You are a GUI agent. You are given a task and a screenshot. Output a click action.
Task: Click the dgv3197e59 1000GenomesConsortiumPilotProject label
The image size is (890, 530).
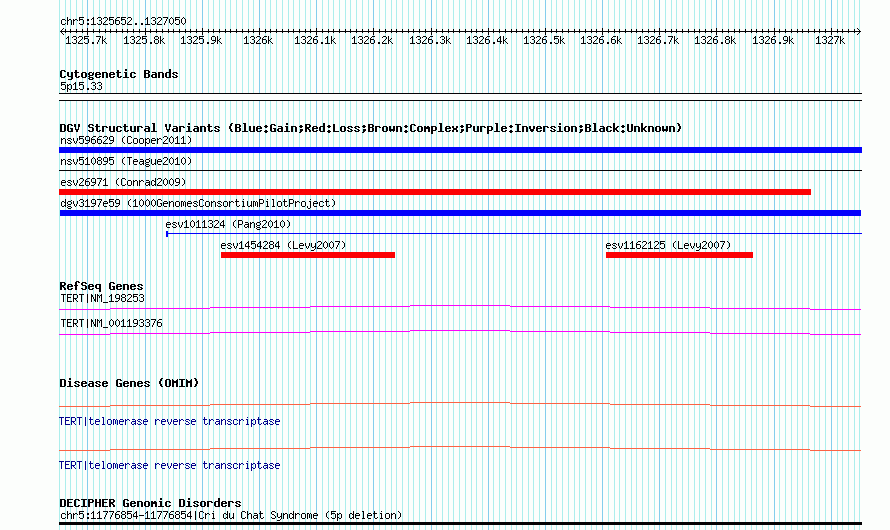pyautogui.click(x=198, y=203)
